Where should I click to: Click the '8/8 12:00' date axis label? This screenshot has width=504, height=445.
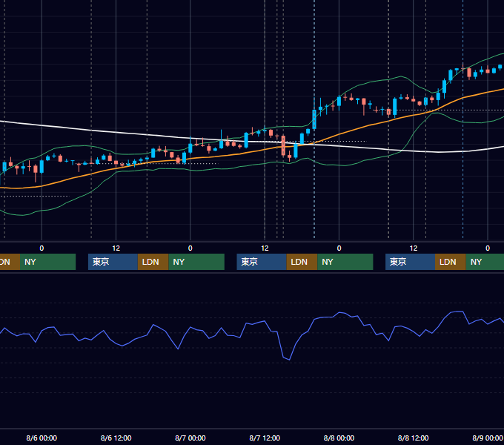point(414,438)
